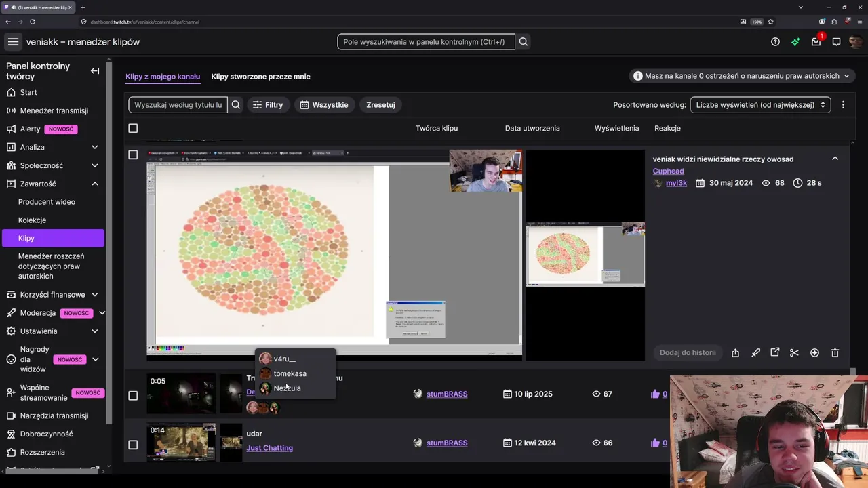868x488 pixels.
Task: Open the Cuphead category link
Action: pos(668,171)
